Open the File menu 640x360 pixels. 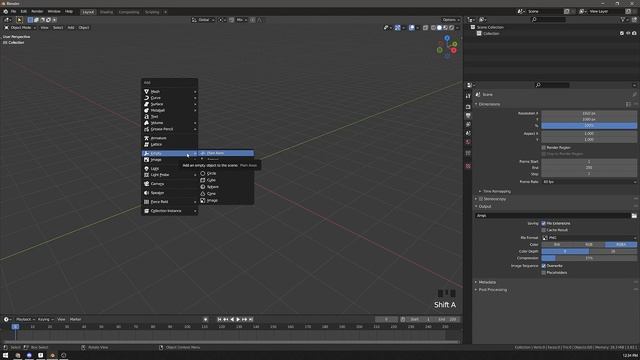[13, 11]
